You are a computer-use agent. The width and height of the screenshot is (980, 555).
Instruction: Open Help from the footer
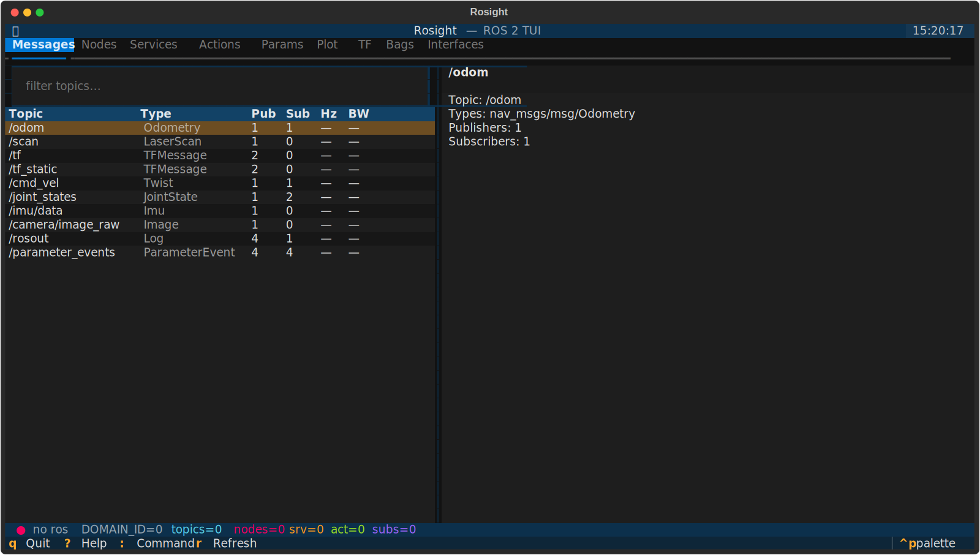85,543
